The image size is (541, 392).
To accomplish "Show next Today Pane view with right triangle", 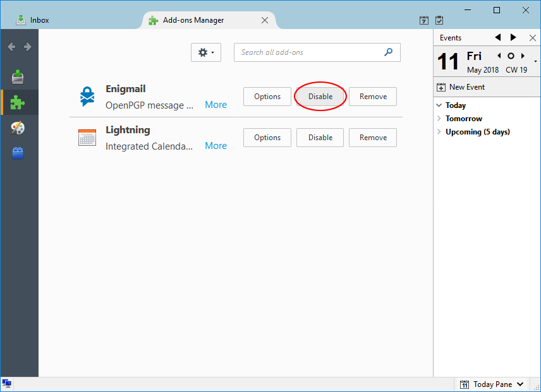I will [x=513, y=37].
